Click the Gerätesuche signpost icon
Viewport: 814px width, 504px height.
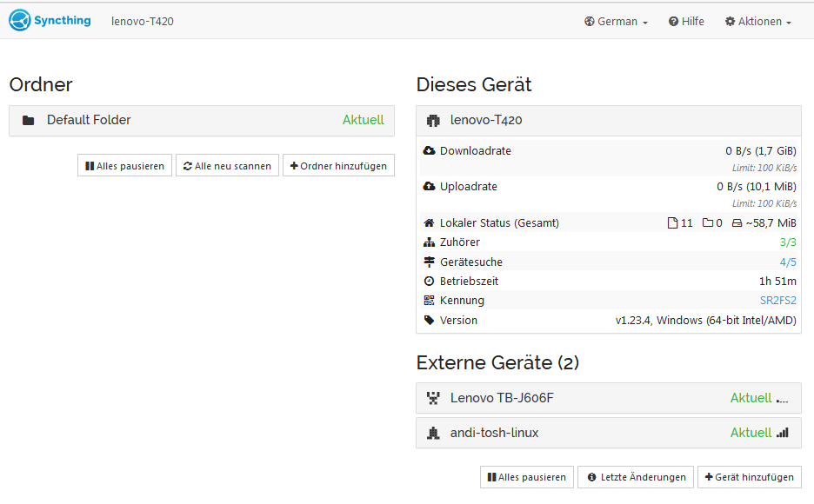click(429, 262)
